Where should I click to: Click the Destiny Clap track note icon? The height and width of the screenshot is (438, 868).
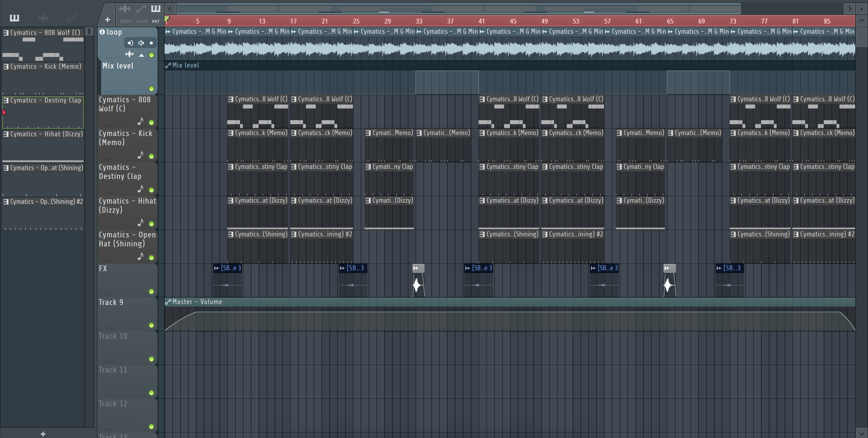[x=140, y=189]
